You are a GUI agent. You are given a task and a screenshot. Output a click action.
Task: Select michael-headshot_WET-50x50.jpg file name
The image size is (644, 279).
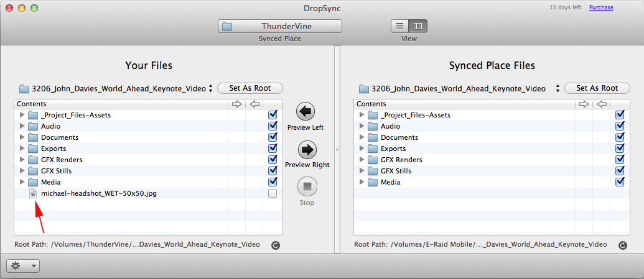(x=98, y=193)
